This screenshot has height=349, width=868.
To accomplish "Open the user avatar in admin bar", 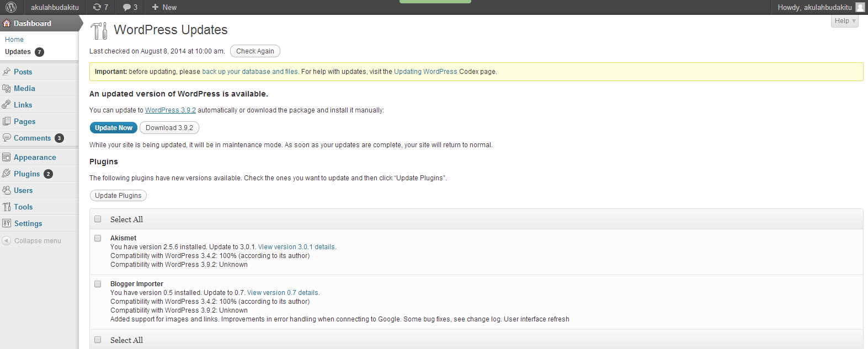I will (x=860, y=7).
